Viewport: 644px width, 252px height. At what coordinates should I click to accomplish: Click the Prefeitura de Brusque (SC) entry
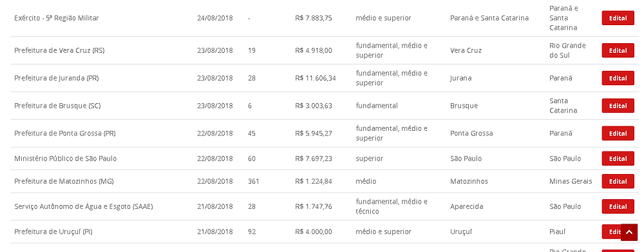coord(57,106)
